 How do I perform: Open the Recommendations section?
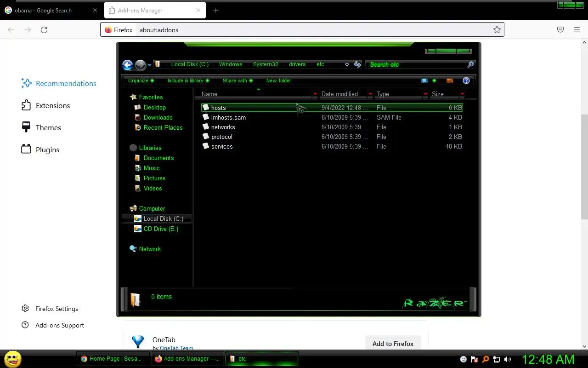59,83
